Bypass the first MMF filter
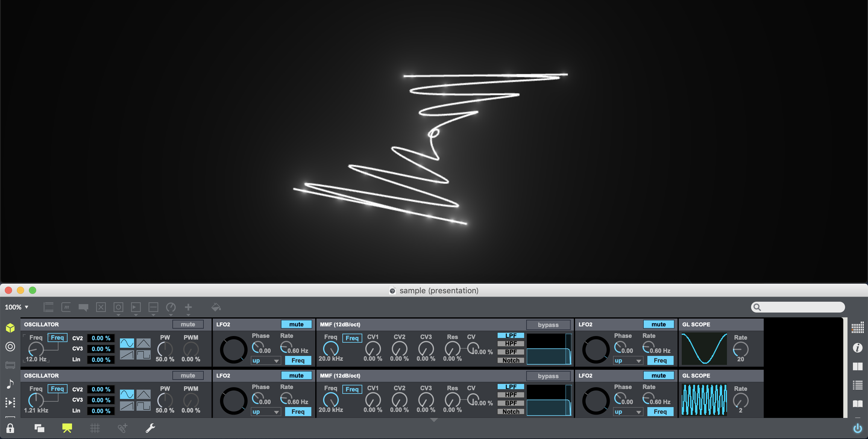The image size is (868, 439). 548,325
